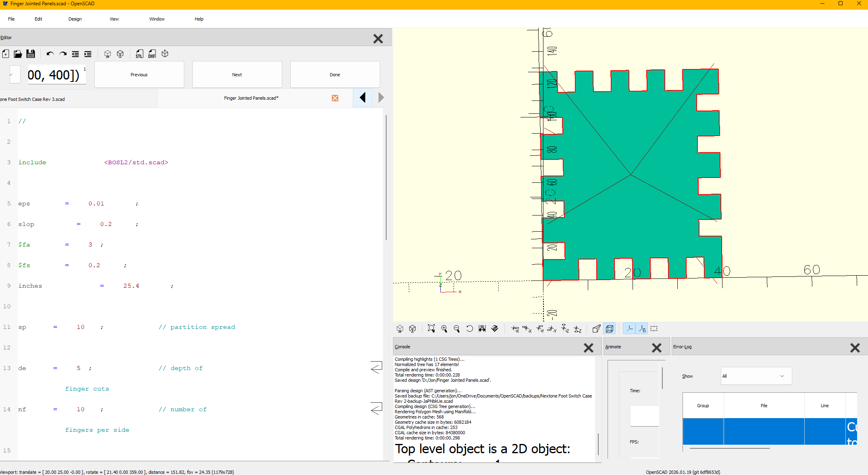868x475 pixels.
Task: Click the Next search button
Action: (x=237, y=75)
